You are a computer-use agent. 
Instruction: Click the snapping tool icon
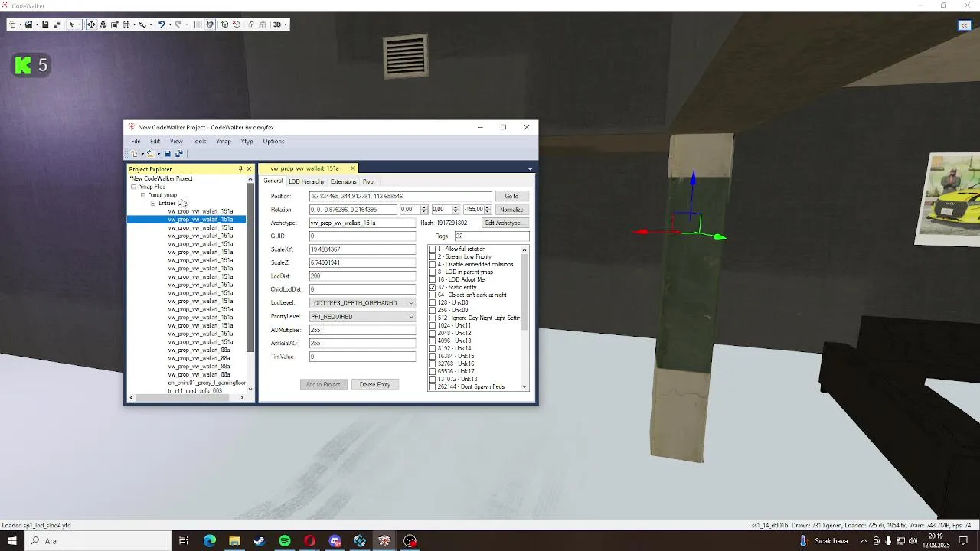pos(142,24)
